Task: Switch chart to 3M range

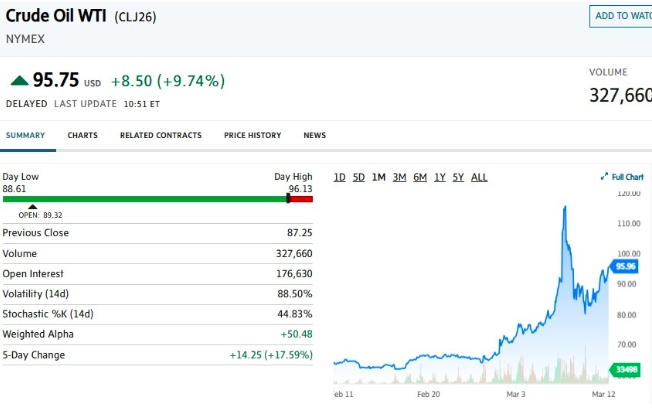Action: tap(399, 177)
